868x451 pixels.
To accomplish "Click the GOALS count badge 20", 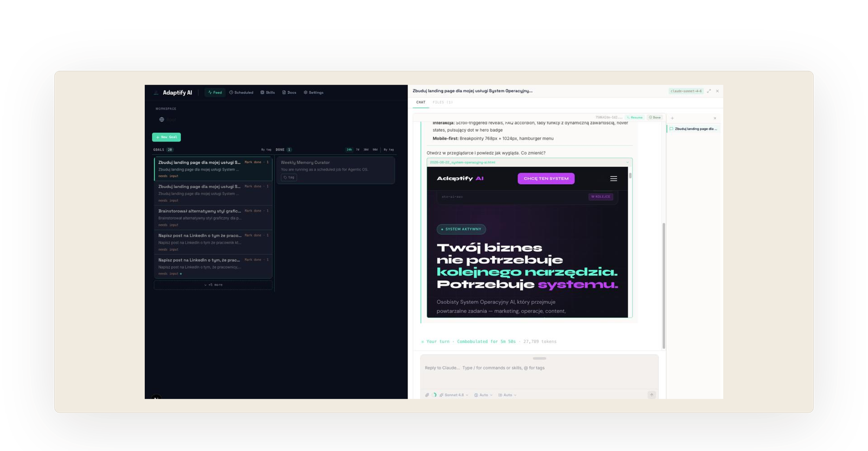I will pyautogui.click(x=170, y=150).
